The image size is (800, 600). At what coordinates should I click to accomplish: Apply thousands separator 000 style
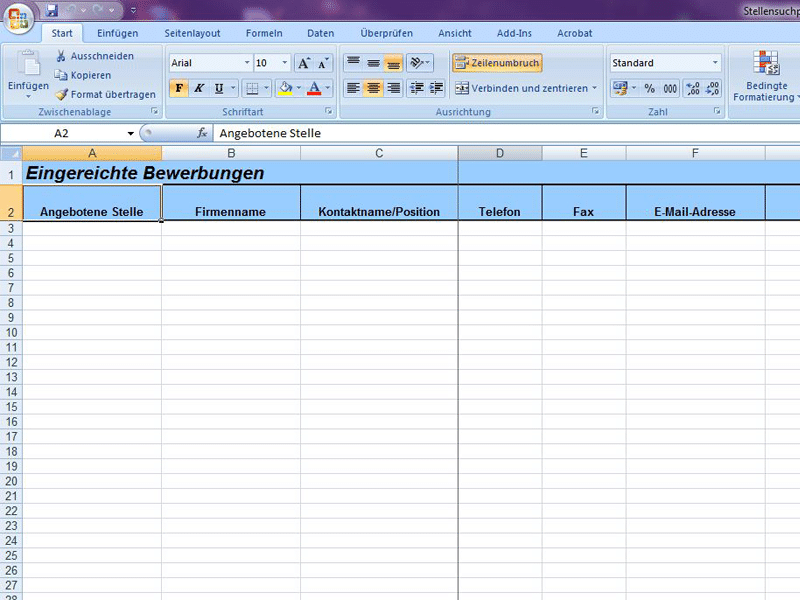click(x=670, y=88)
